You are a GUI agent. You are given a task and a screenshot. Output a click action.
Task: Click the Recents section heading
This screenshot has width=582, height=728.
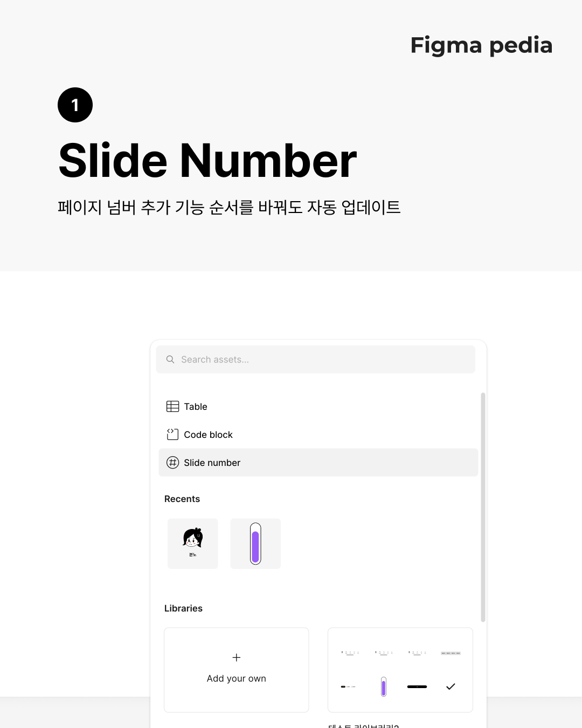(182, 499)
